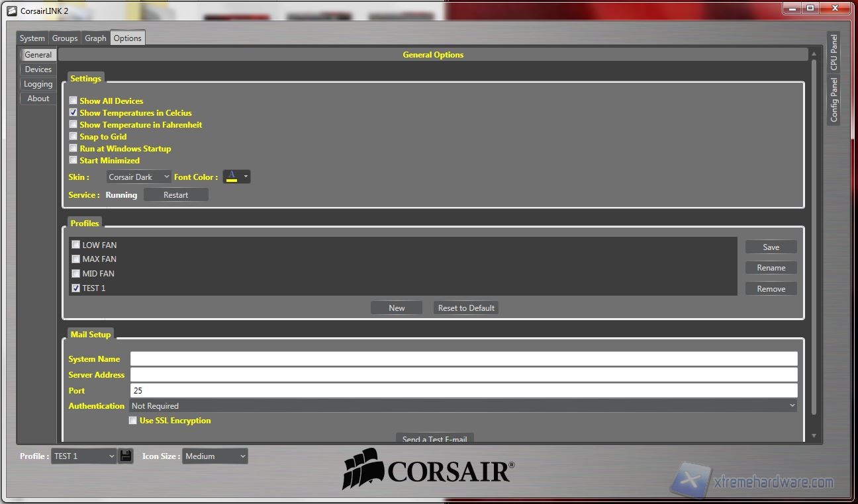Screen dimensions: 858x504
Task: Click the System Name input field
Action: tap(463, 358)
